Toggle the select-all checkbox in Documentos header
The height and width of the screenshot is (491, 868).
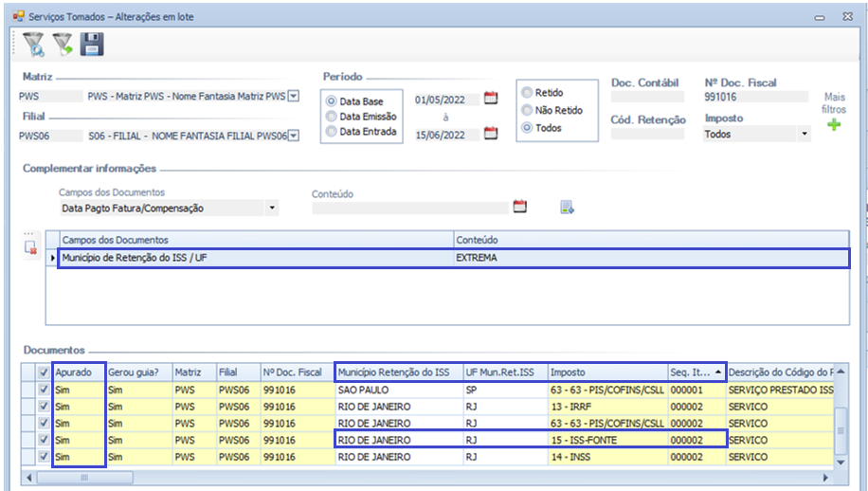click(42, 373)
